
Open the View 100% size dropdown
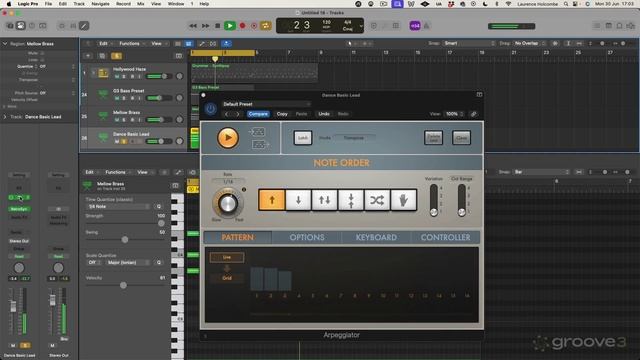coord(454,114)
